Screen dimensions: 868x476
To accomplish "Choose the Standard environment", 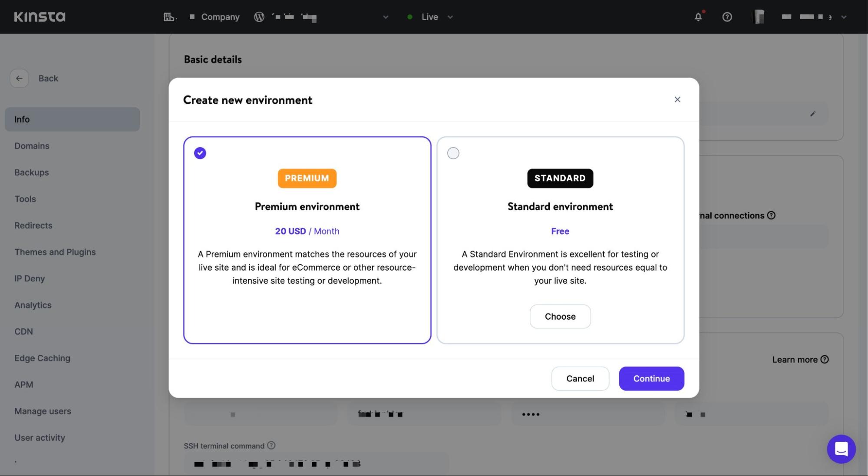I will pyautogui.click(x=560, y=316).
